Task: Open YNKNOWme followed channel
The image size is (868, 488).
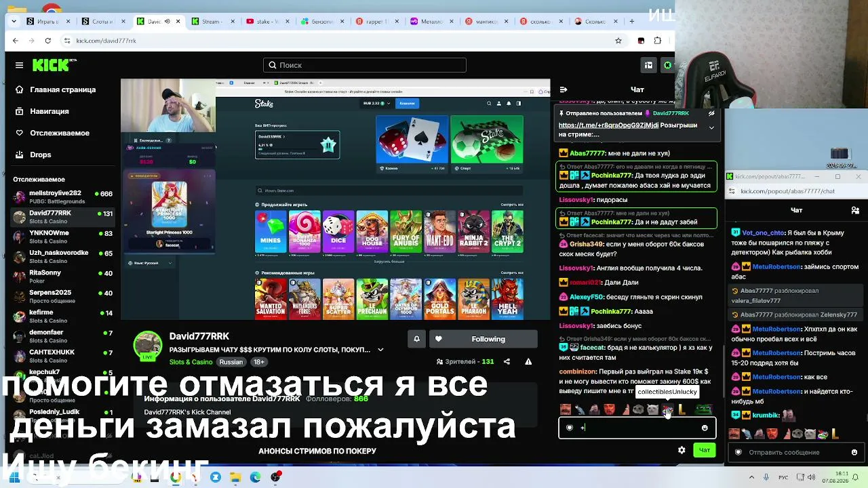Action: coord(63,237)
